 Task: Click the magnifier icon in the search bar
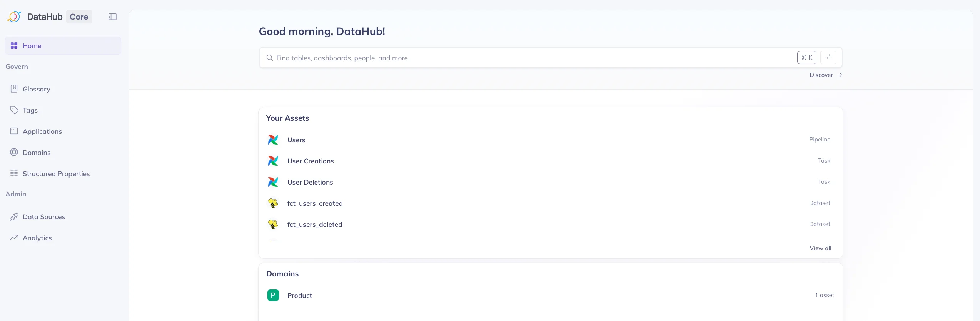point(270,58)
